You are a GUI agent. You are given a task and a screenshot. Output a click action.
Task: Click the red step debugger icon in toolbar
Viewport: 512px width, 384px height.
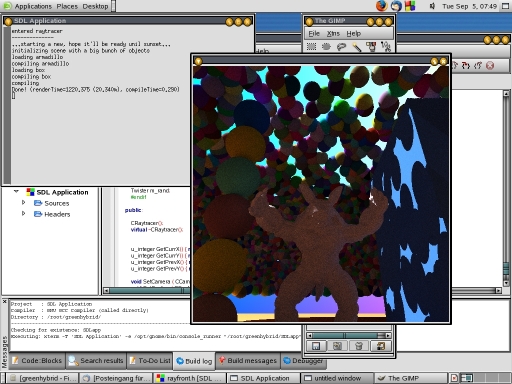tap(466, 65)
